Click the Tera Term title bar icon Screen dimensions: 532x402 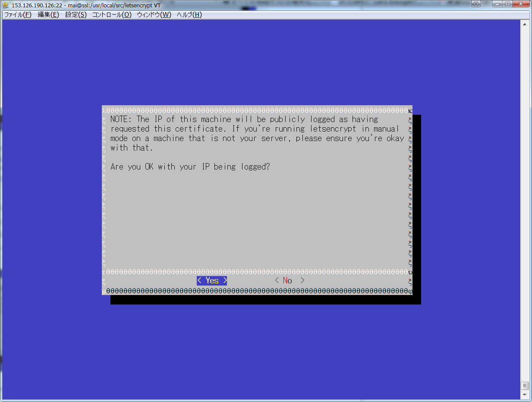click(6, 4)
